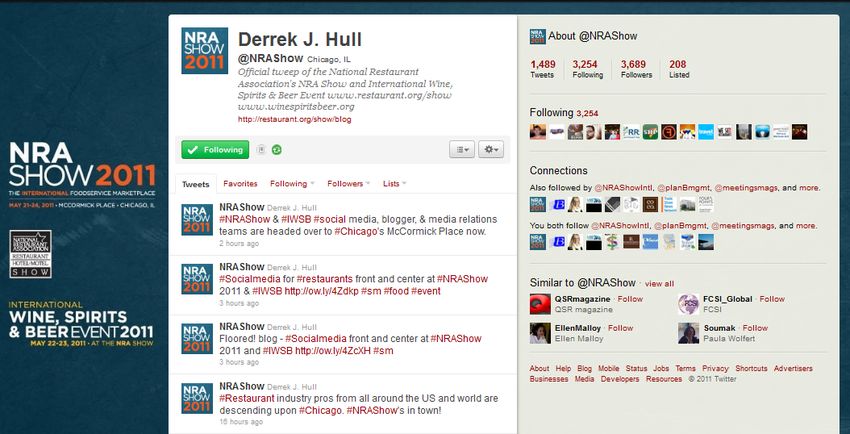Click the #Restaurant hashtag
This screenshot has width=850, height=434.
[x=247, y=398]
